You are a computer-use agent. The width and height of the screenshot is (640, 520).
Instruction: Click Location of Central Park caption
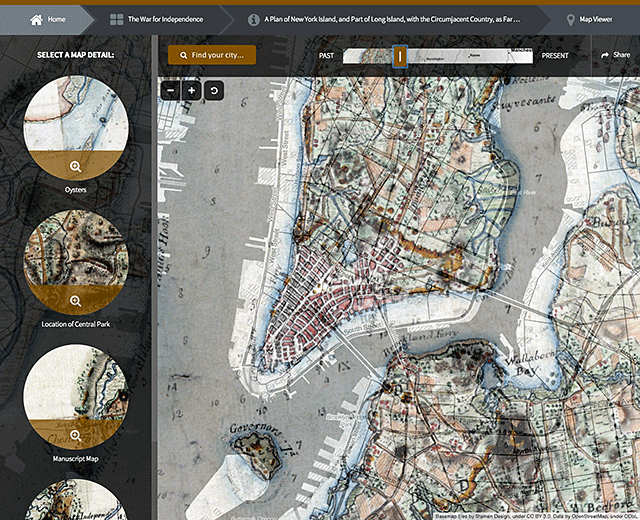click(76, 324)
